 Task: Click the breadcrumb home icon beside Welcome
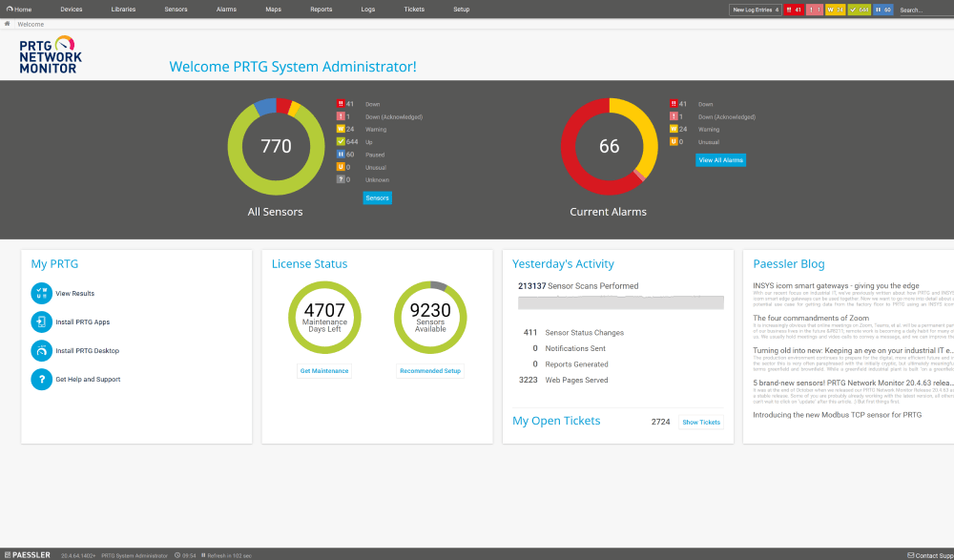pyautogui.click(x=8, y=24)
